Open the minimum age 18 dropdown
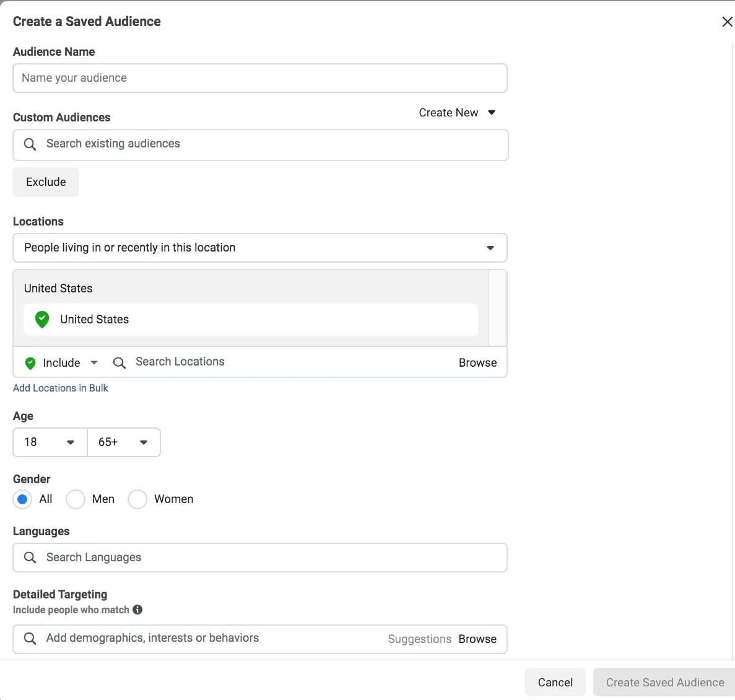Viewport: 735px width, 700px height. click(50, 442)
